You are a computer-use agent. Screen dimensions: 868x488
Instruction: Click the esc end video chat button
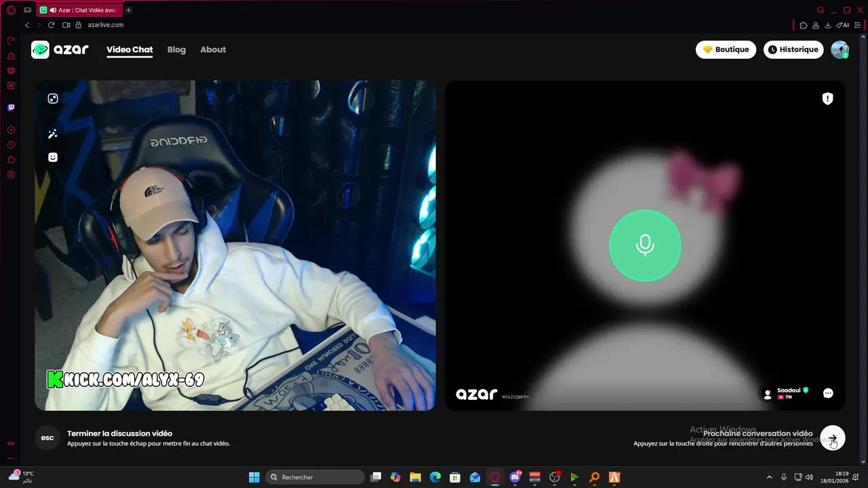click(x=47, y=438)
